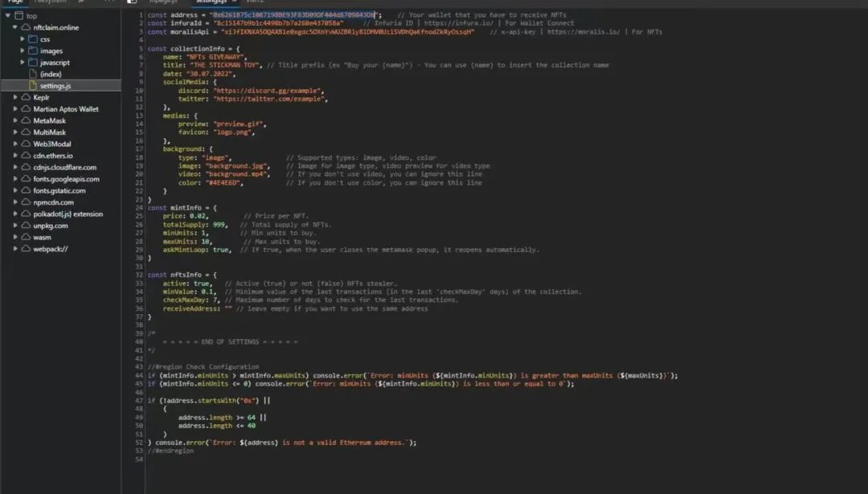Click the "background.mp4" string

click(236, 174)
